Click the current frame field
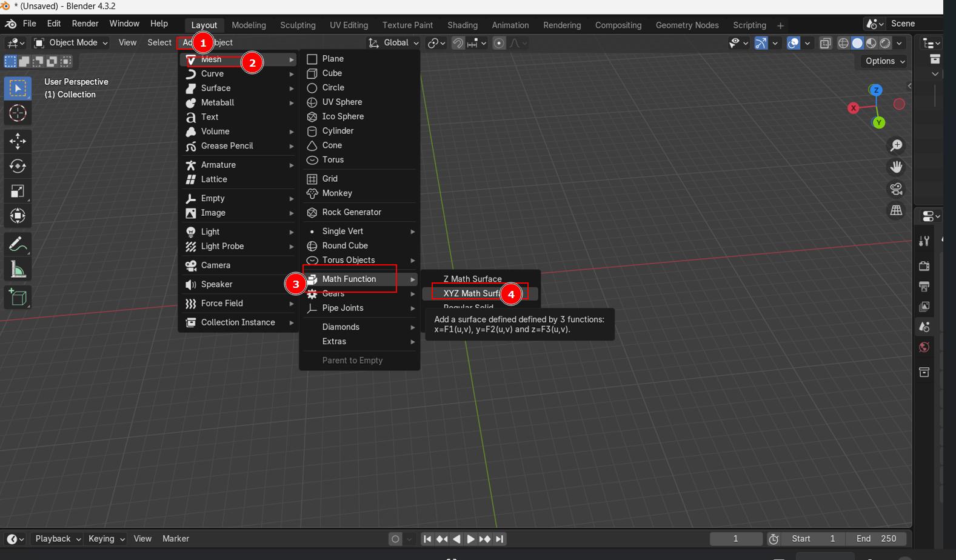The image size is (956, 560). [x=736, y=539]
